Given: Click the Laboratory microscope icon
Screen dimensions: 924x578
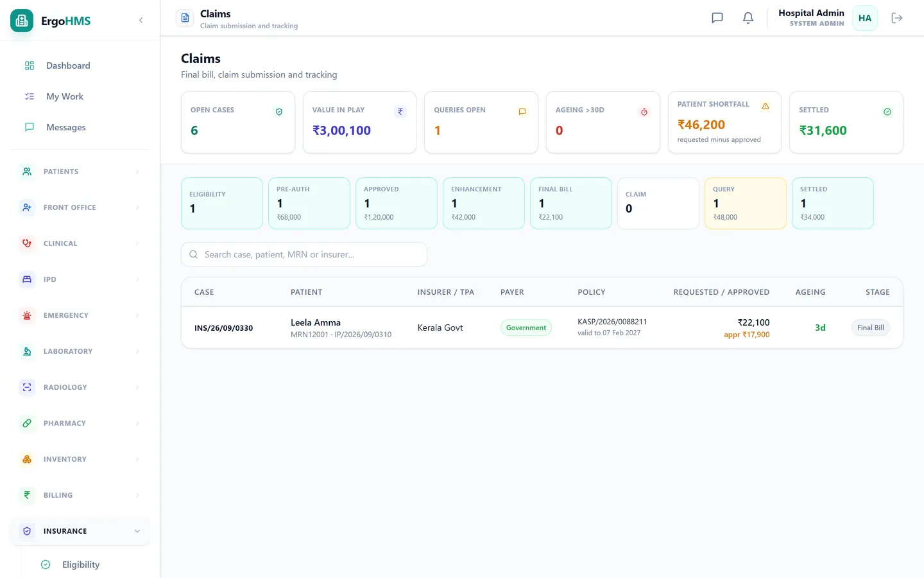Looking at the screenshot, I should [27, 351].
